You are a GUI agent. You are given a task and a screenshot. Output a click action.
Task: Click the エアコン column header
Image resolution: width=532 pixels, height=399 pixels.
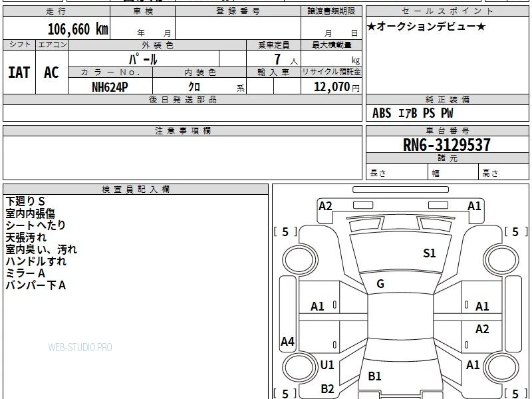click(52, 45)
